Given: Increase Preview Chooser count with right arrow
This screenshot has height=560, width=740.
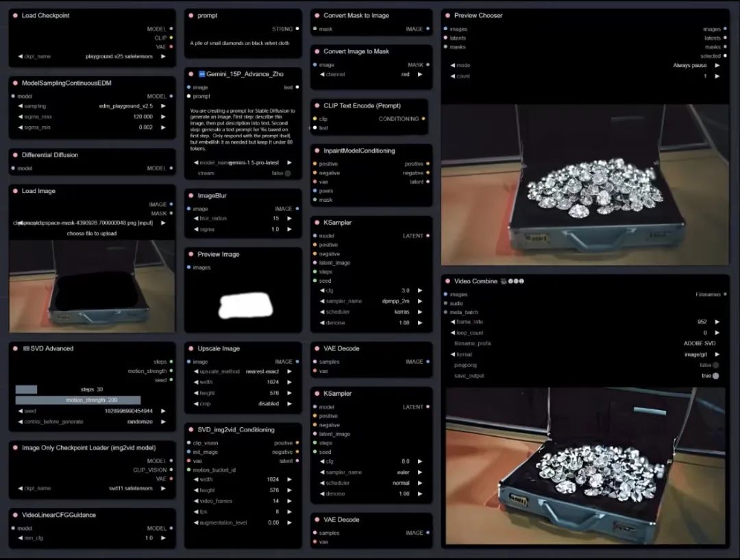Looking at the screenshot, I should tap(717, 76).
